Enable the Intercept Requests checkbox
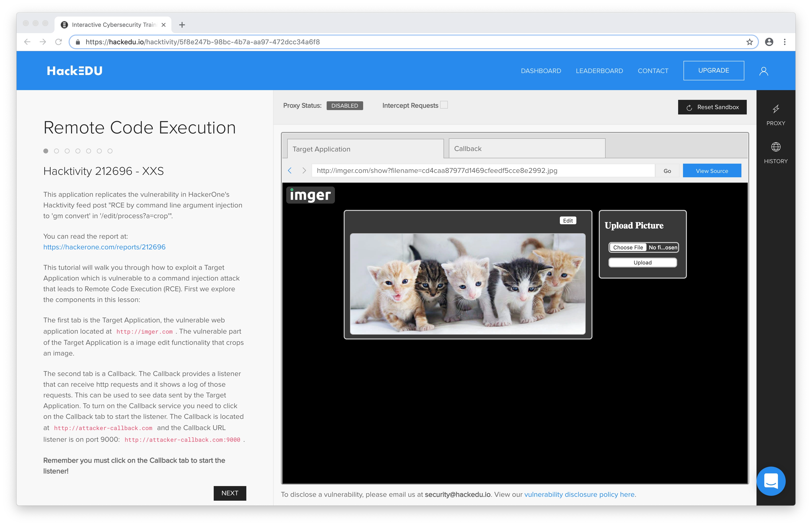 coord(444,105)
